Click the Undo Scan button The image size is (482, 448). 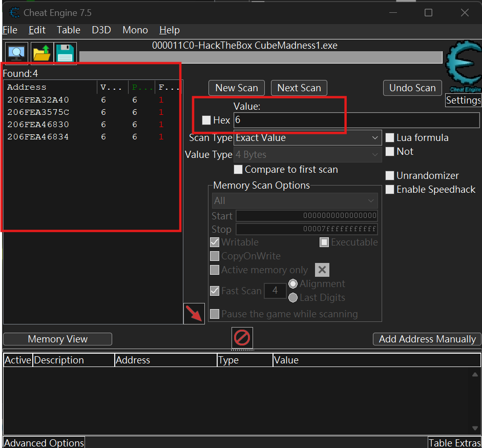pyautogui.click(x=412, y=88)
